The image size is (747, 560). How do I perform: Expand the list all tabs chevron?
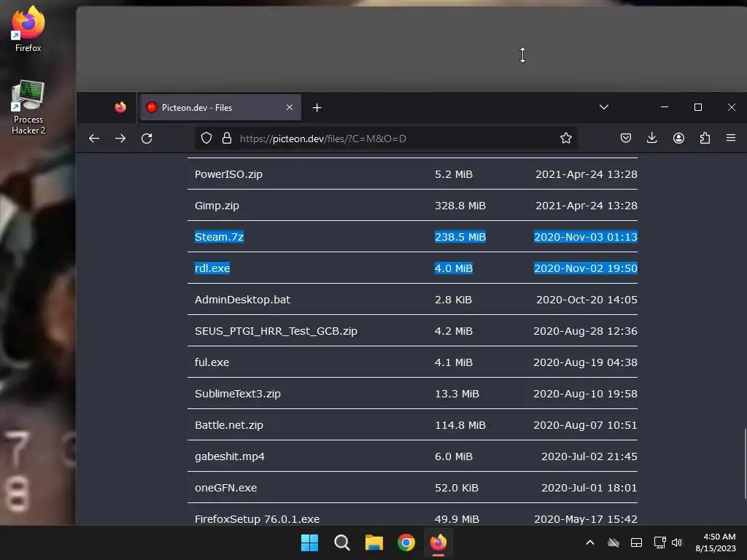coord(603,107)
